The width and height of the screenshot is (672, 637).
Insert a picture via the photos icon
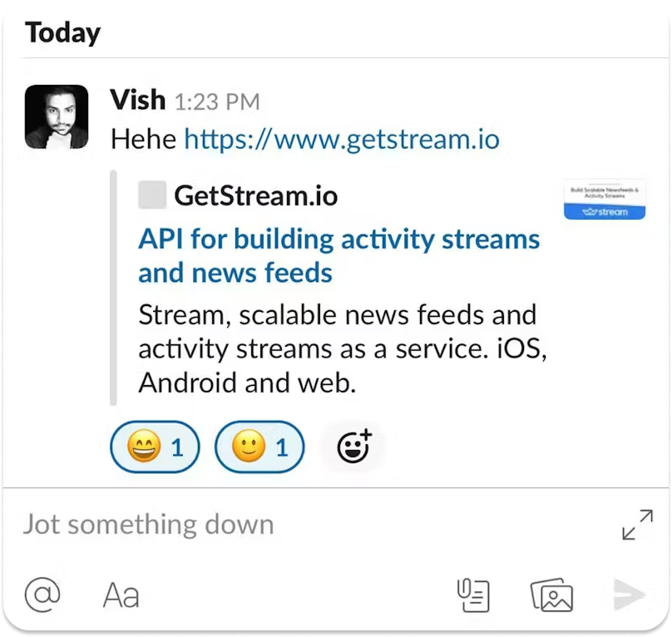tap(551, 595)
